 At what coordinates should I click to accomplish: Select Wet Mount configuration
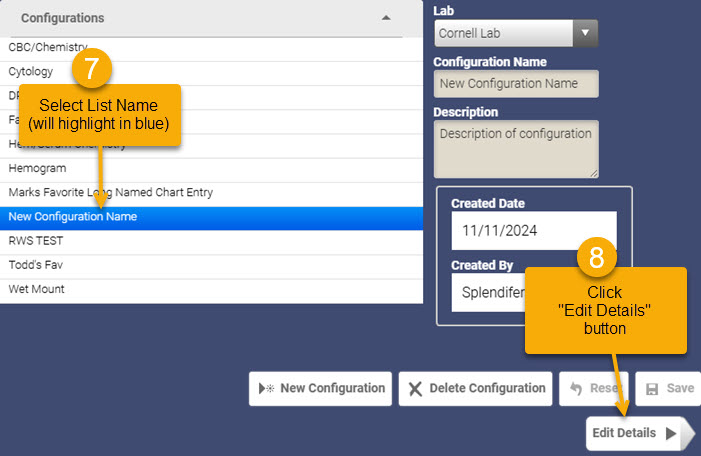[211, 290]
